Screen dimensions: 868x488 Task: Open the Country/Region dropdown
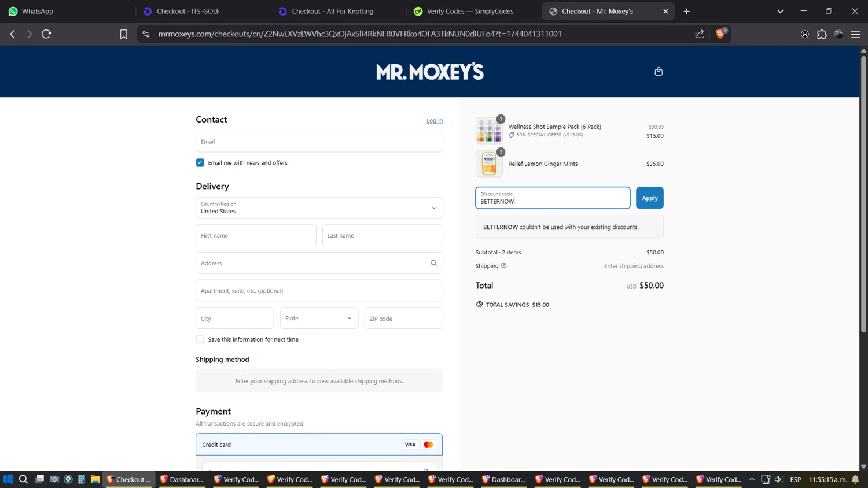click(319, 208)
